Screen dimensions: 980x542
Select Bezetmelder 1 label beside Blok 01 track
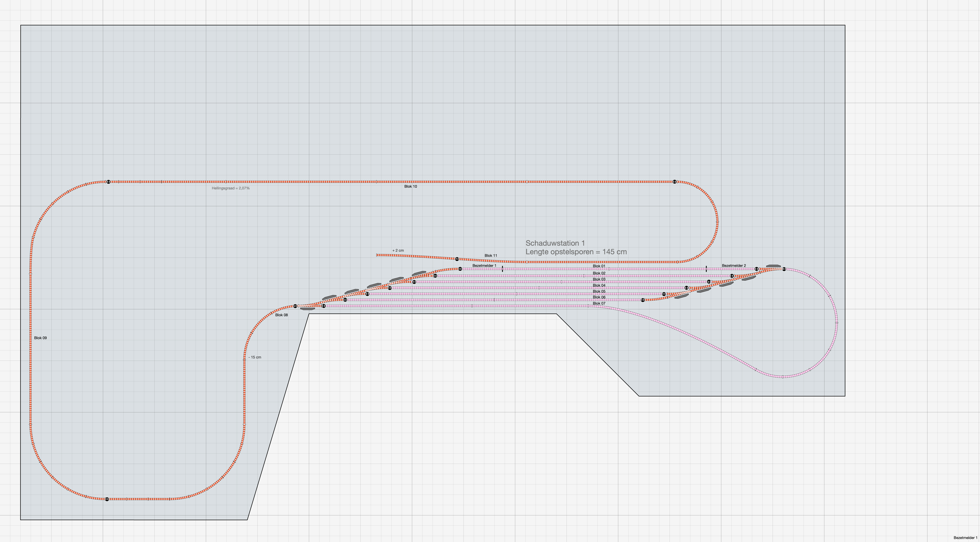click(x=484, y=266)
